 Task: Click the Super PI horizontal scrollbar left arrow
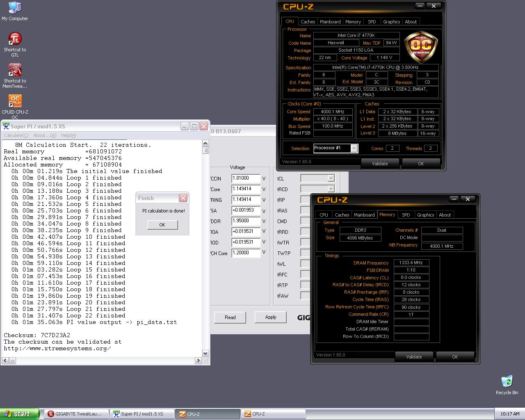(5, 361)
